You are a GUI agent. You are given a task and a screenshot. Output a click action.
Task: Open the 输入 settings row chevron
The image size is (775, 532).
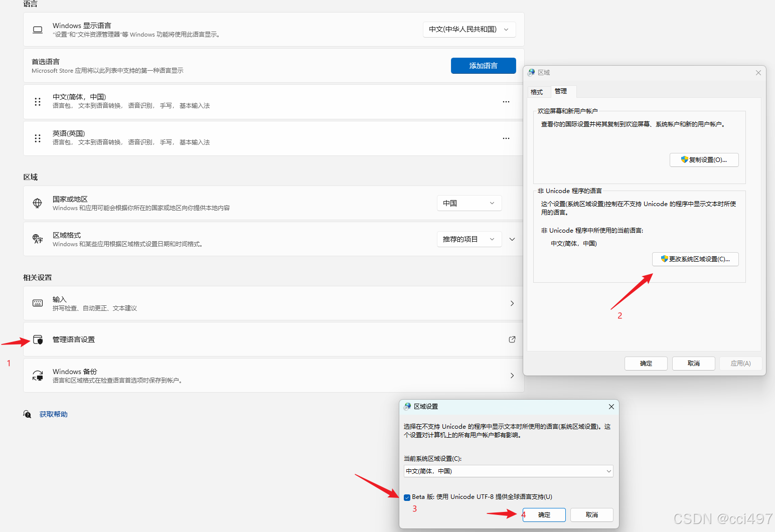[512, 303]
